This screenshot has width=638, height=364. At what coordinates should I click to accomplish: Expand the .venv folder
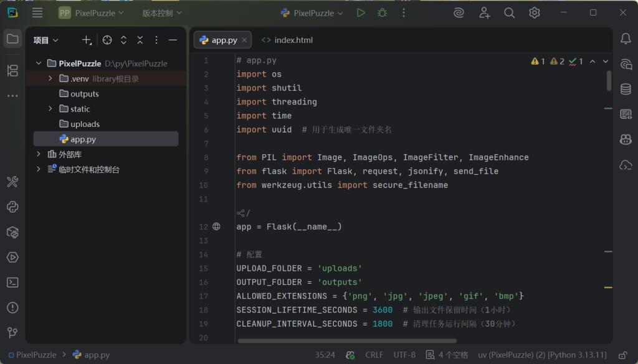(50, 78)
